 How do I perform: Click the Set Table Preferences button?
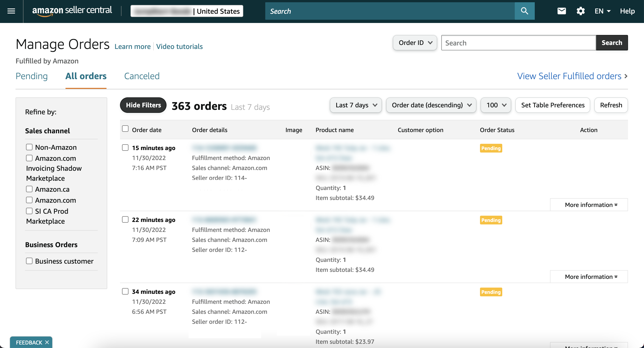click(x=553, y=105)
